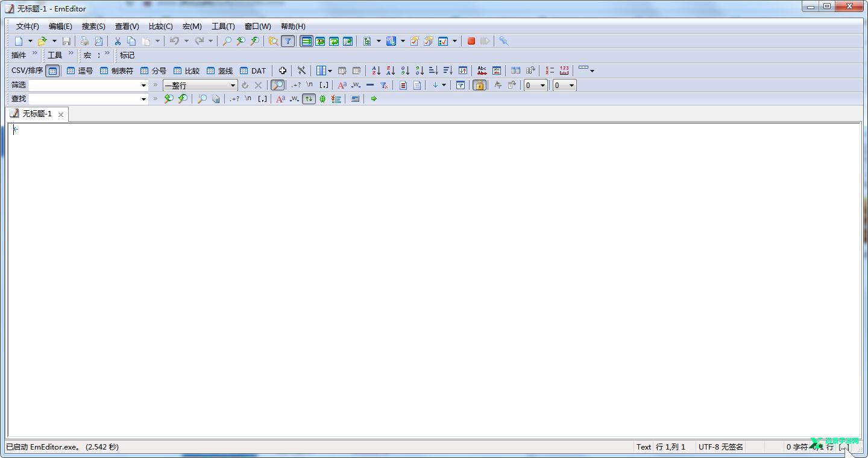Open the 一整行 filter scope dropdown
This screenshot has width=868, height=458.
click(x=233, y=85)
